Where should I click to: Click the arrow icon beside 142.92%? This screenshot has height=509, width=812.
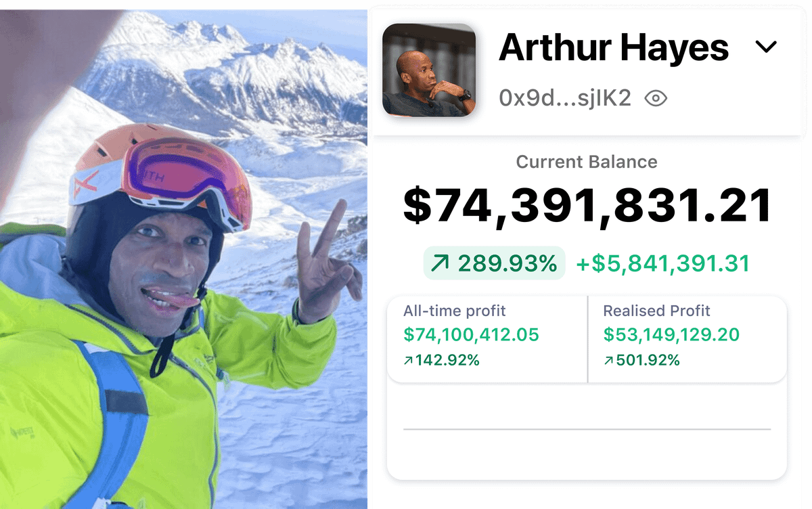coord(408,361)
